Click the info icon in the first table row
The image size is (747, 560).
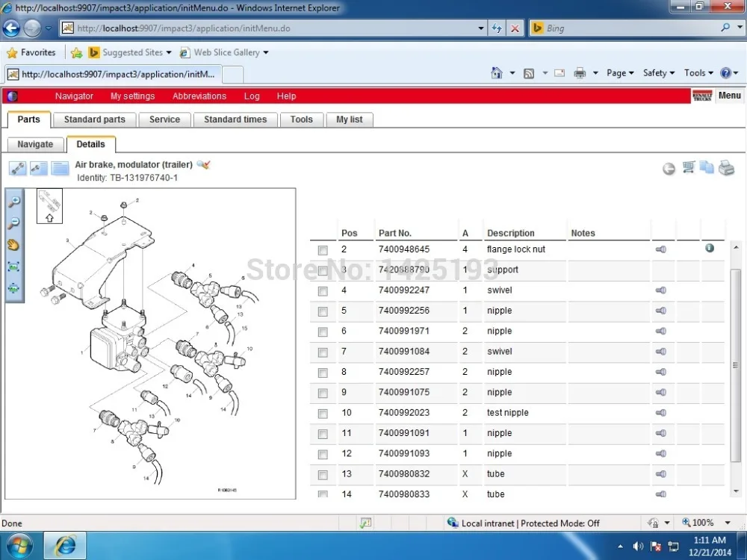[x=708, y=247]
